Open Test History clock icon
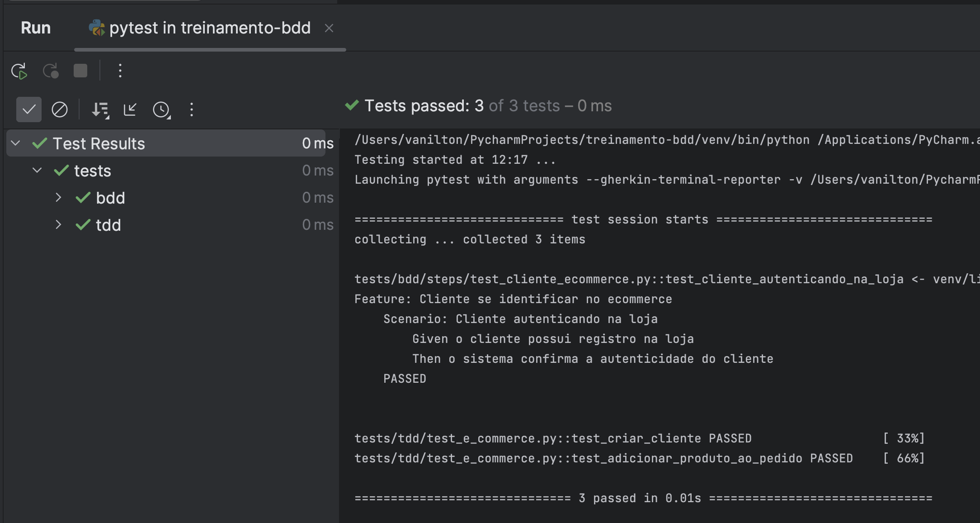Image resolution: width=980 pixels, height=523 pixels. pyautogui.click(x=161, y=109)
